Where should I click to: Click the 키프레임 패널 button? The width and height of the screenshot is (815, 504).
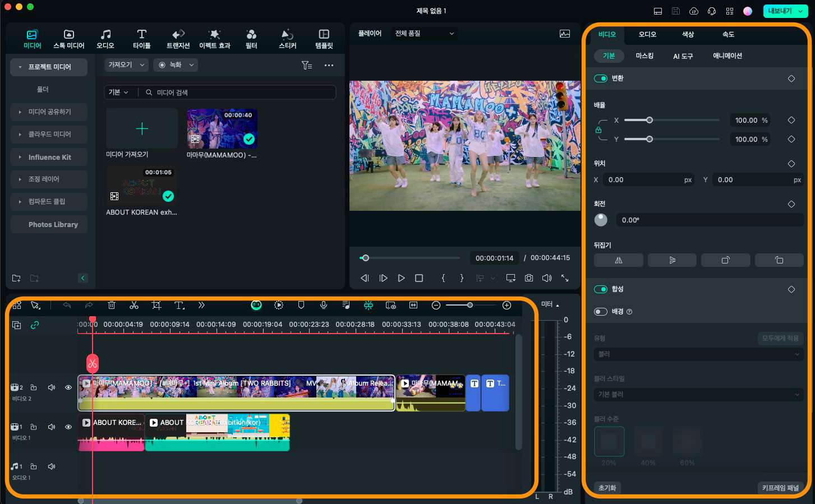click(x=780, y=488)
